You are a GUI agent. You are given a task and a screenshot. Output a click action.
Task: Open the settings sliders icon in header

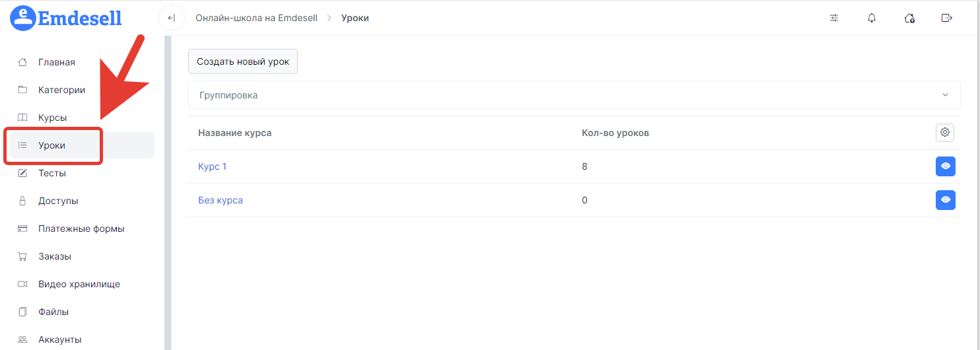[x=834, y=18]
